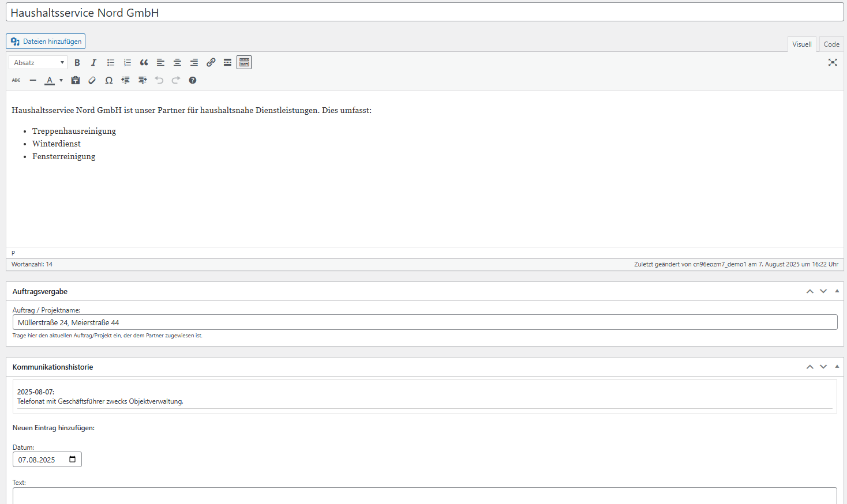Insert the Read More tag
The image size is (847, 504).
click(x=227, y=62)
